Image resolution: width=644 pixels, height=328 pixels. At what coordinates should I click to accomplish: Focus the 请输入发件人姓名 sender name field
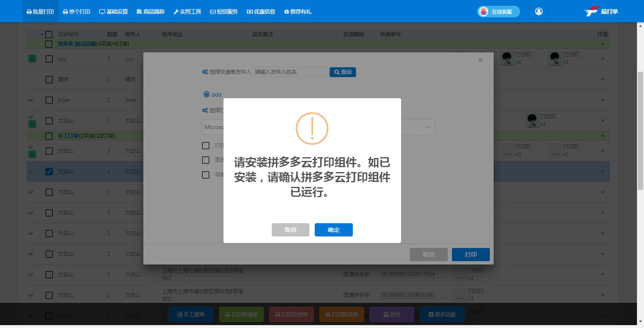[292, 72]
